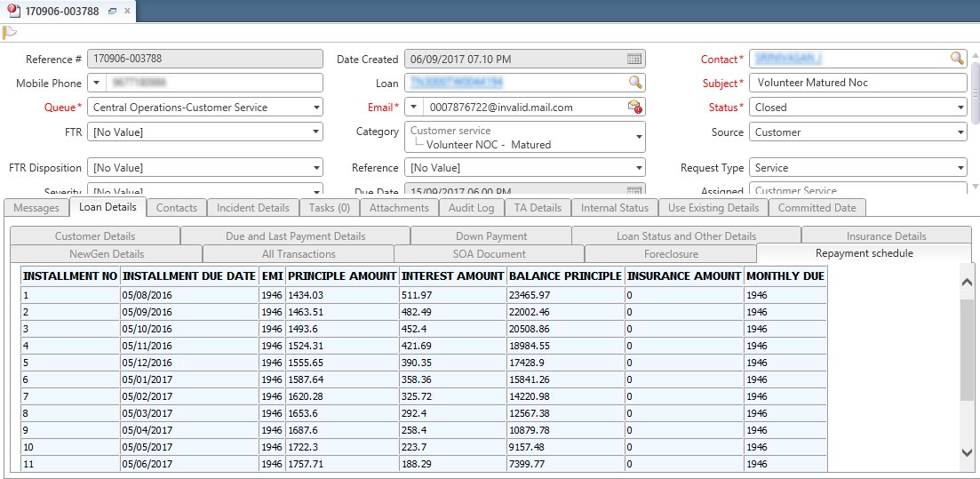Select the Repayment schedule sub-tab
This screenshot has width=980, height=479.
click(864, 253)
